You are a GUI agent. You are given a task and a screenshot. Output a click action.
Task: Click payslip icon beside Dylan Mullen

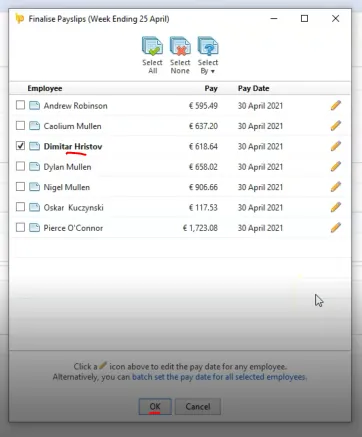pyautogui.click(x=34, y=167)
